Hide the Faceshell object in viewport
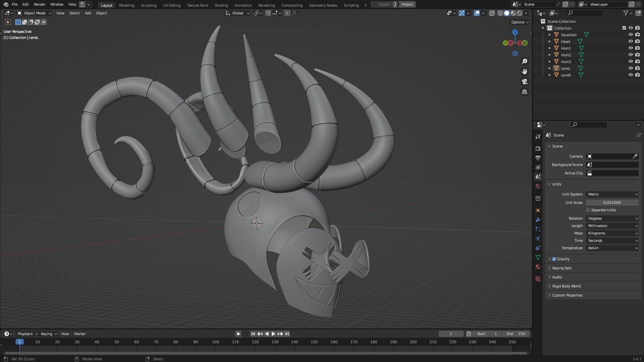The height and width of the screenshot is (362, 644). pos(631,35)
